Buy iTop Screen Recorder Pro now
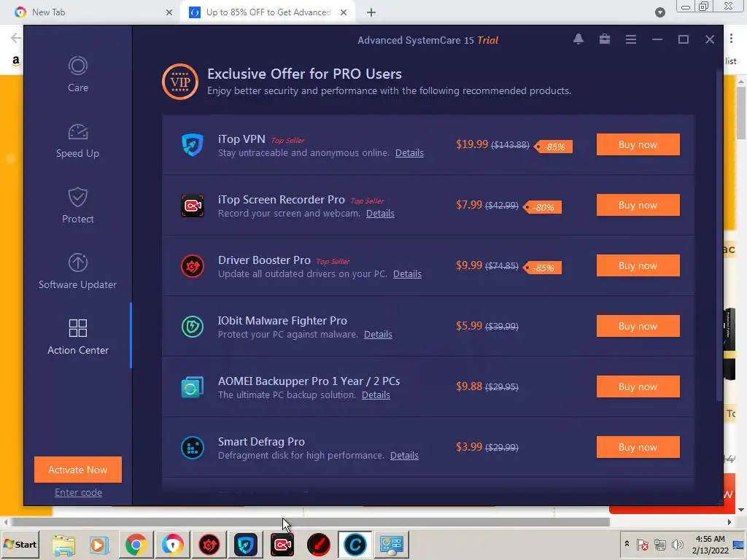This screenshot has width=747, height=560. tap(638, 205)
